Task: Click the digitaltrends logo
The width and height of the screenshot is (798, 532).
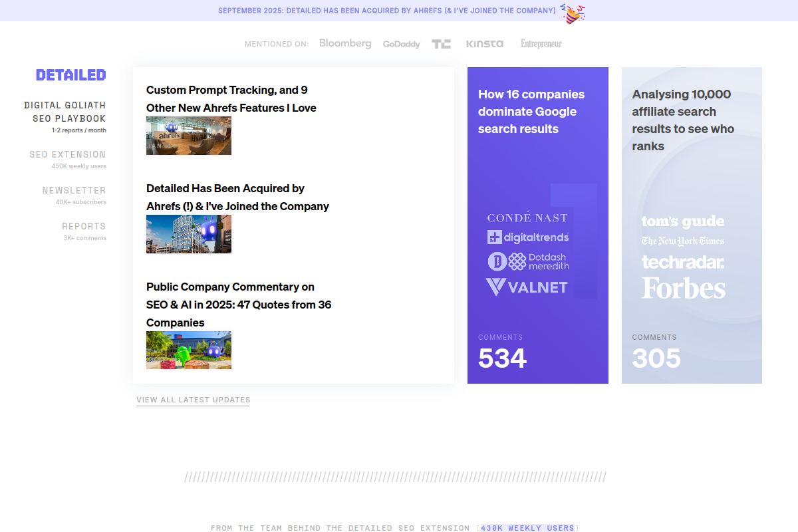Action: pyautogui.click(x=528, y=237)
